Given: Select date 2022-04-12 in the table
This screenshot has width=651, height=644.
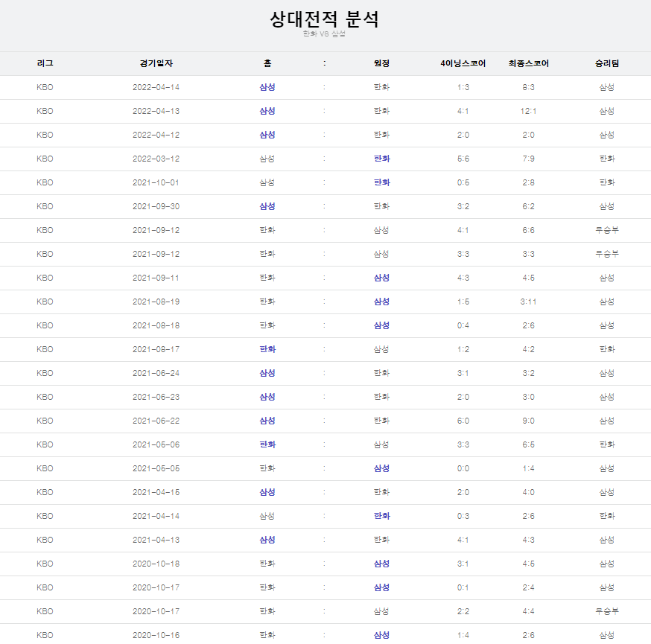Looking at the screenshot, I should tap(156, 135).
